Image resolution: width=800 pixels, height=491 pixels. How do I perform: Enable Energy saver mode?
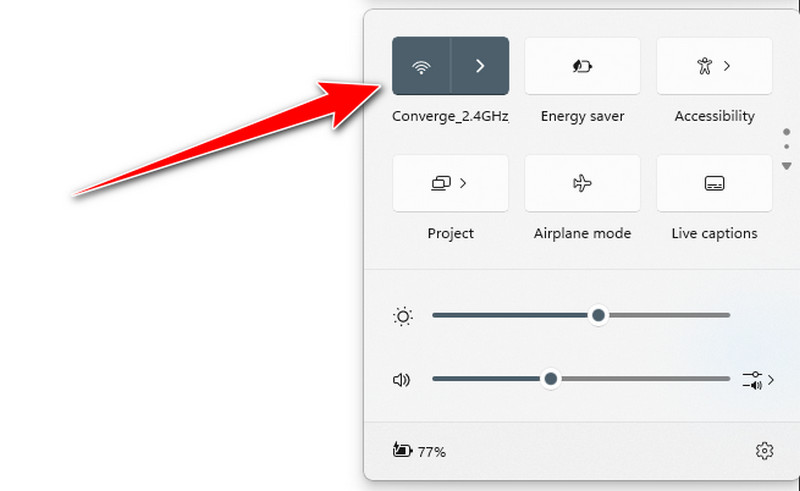[x=582, y=67]
